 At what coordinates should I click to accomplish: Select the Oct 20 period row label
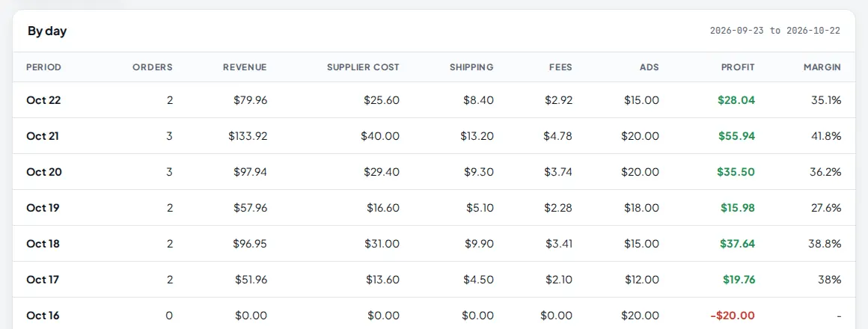click(44, 172)
